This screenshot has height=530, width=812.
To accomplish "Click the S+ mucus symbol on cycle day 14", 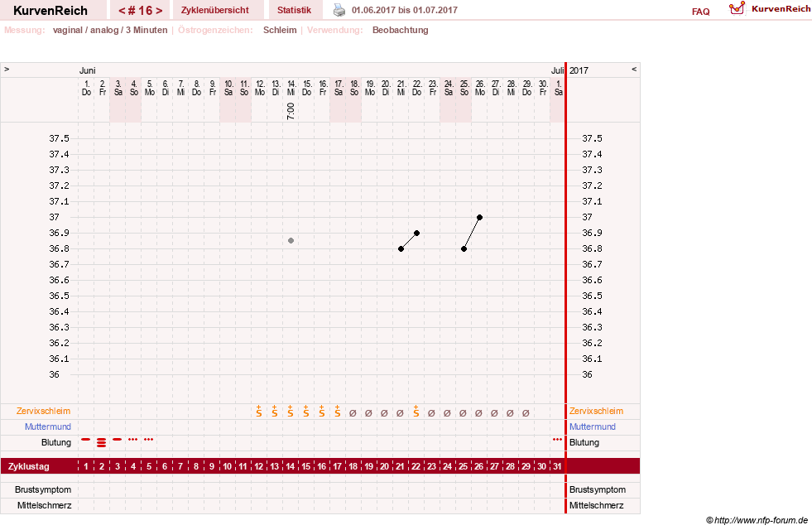I will tap(291, 412).
